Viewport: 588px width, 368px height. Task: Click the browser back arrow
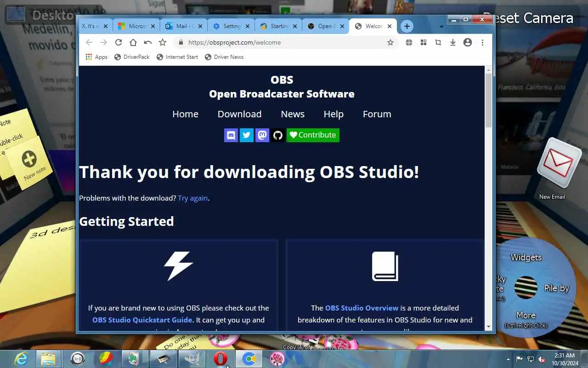tap(89, 42)
